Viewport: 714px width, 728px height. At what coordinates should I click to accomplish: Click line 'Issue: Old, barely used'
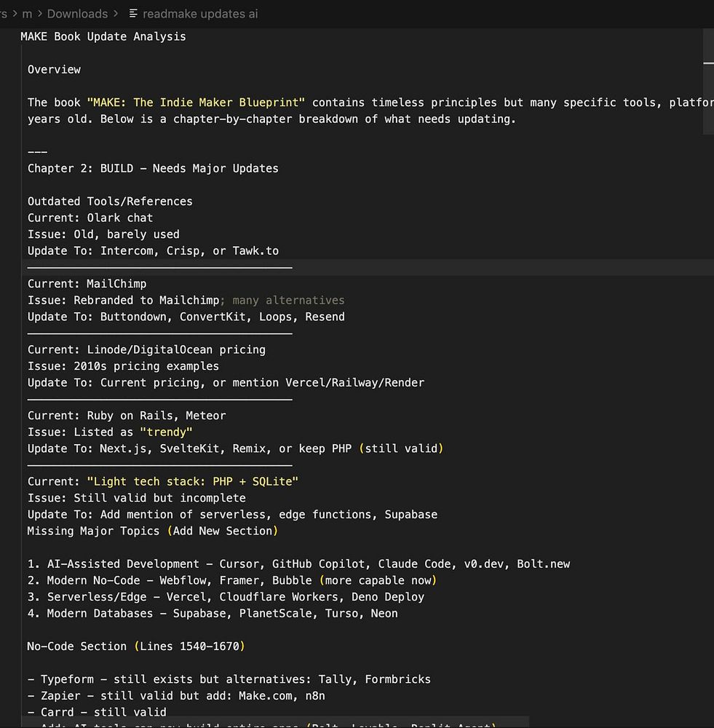click(103, 234)
